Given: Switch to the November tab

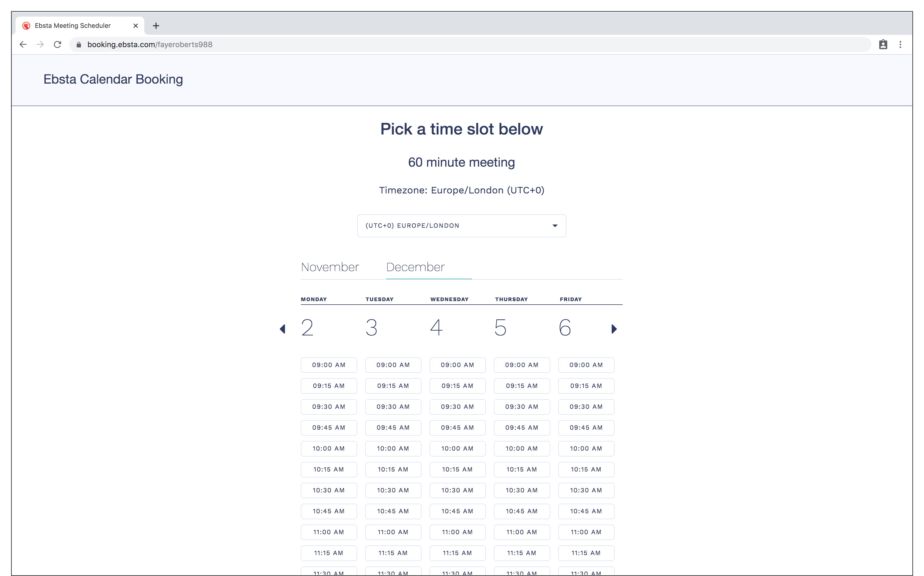Looking at the screenshot, I should pos(330,267).
